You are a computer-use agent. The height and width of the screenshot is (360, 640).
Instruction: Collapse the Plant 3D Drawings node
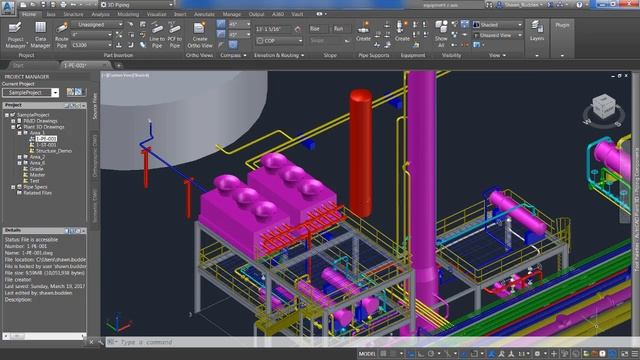click(13, 127)
